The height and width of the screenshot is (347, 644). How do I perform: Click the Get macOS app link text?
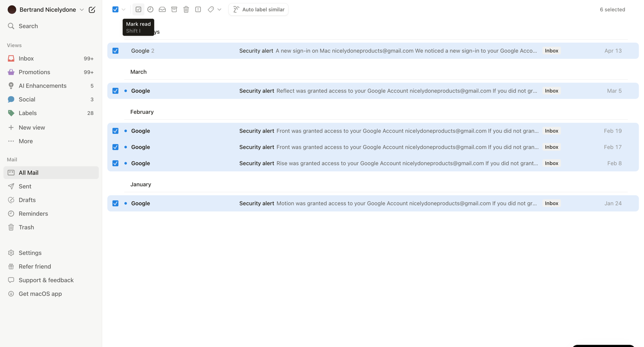40,294
